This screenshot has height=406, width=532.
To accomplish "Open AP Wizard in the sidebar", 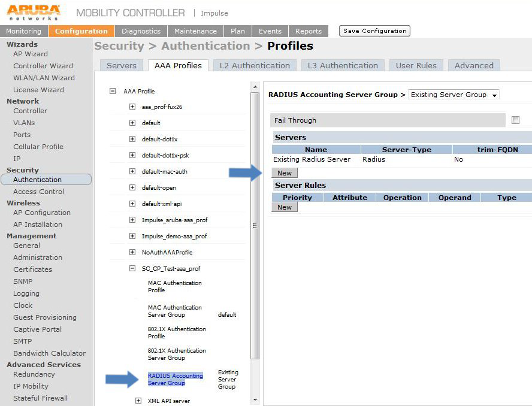I will 31,54.
